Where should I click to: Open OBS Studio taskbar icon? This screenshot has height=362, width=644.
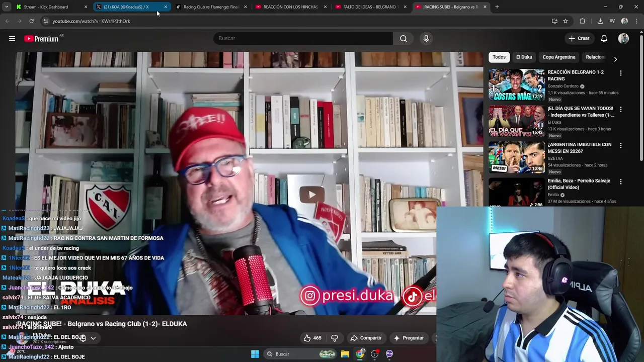(374, 354)
